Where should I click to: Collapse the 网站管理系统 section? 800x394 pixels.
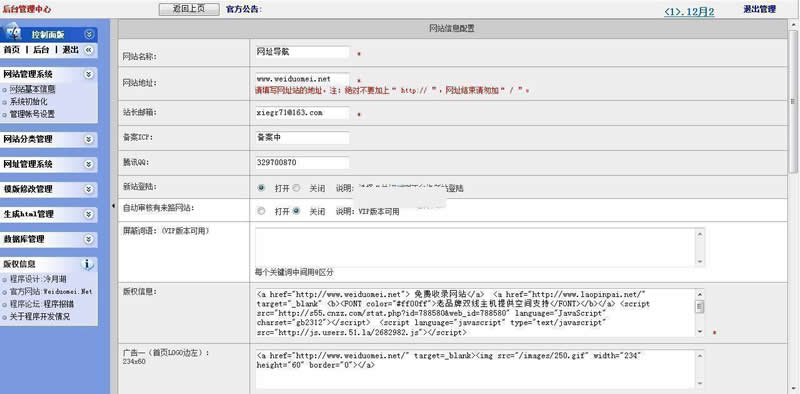[89, 75]
